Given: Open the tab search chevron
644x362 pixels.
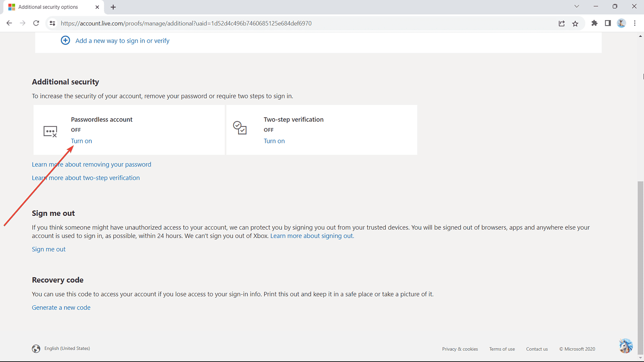Looking at the screenshot, I should click(x=576, y=7).
